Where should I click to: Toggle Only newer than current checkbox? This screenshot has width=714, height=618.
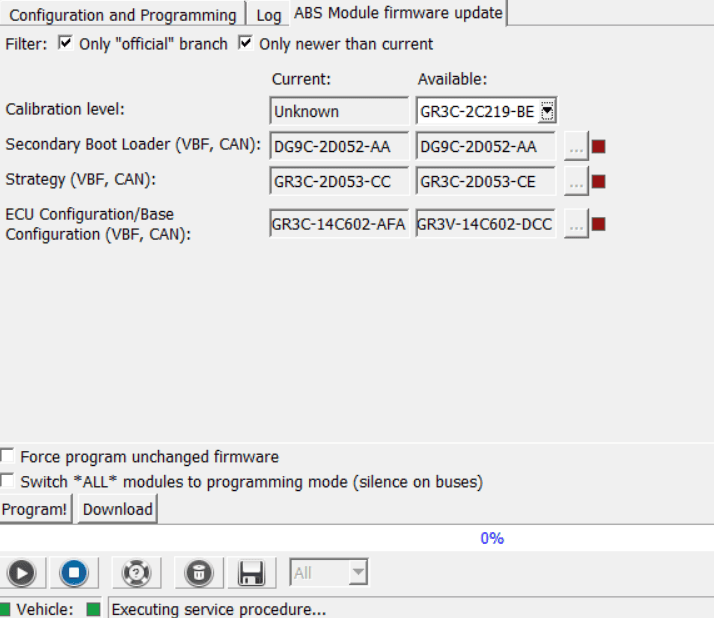pyautogui.click(x=245, y=43)
